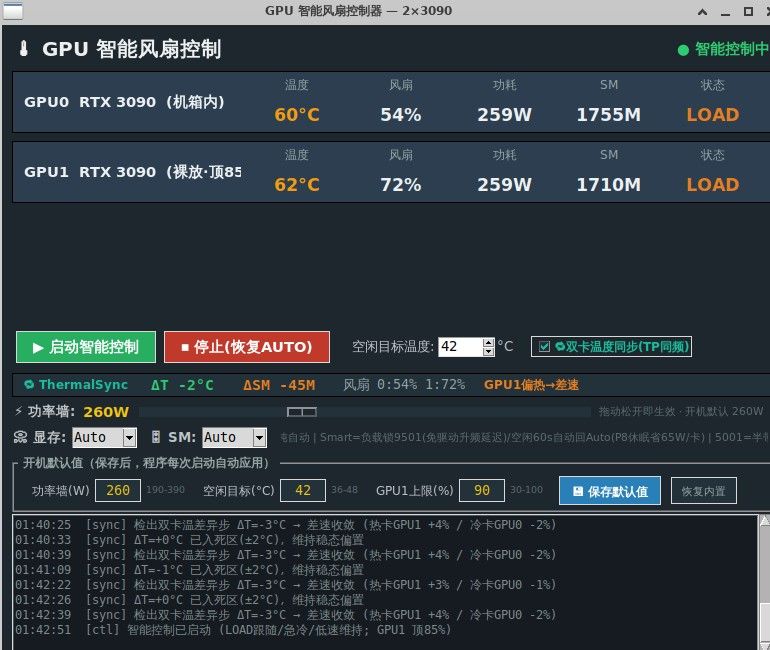The height and width of the screenshot is (650, 770).
Task: Click GPU0 RTX 3090 (机箱内) label
Action: point(124,102)
